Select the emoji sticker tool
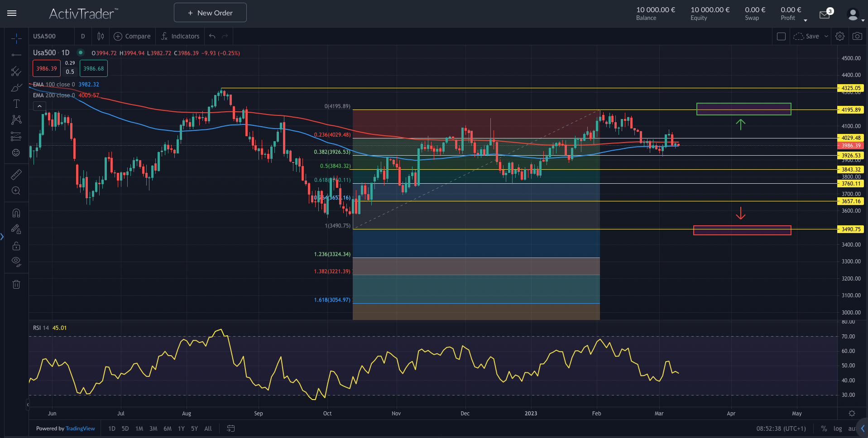 (16, 152)
